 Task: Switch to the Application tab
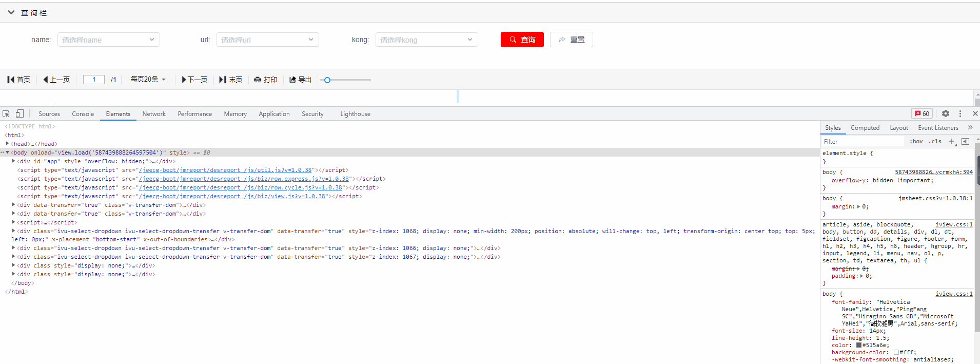click(275, 114)
